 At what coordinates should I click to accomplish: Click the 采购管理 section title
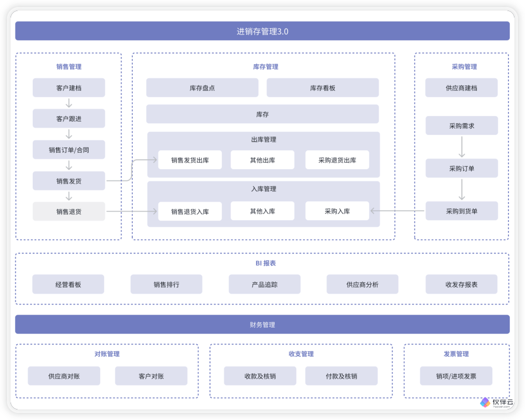click(464, 67)
